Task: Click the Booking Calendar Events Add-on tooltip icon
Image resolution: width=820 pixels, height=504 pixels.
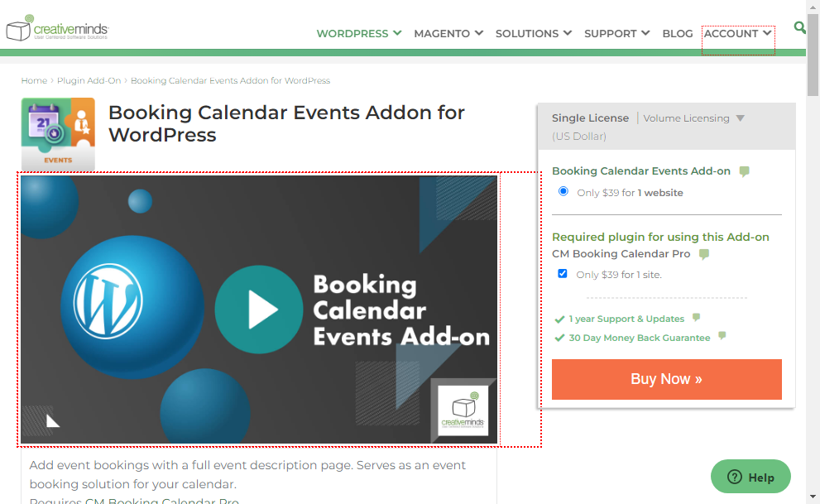Action: pos(744,171)
